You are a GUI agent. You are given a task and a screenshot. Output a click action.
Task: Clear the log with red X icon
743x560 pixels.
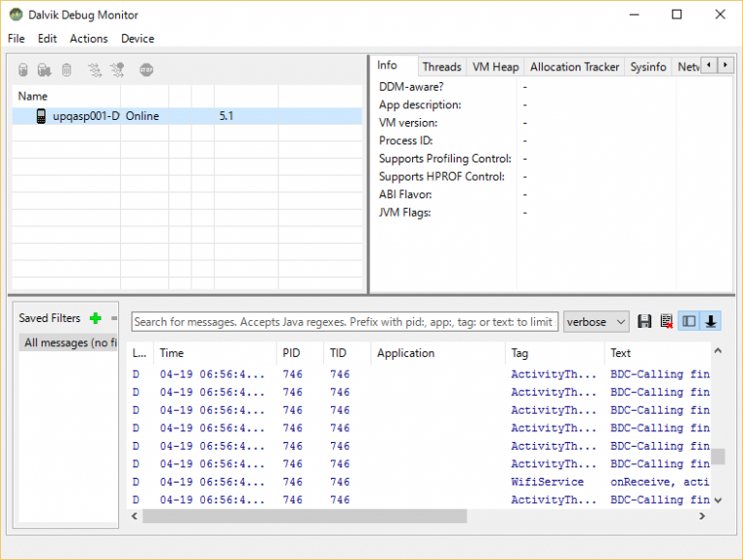(x=666, y=321)
